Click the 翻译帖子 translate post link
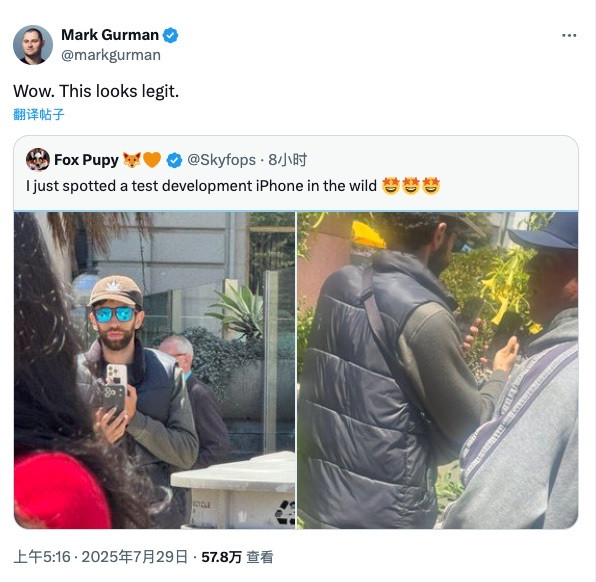The height and width of the screenshot is (582, 596). (x=39, y=114)
